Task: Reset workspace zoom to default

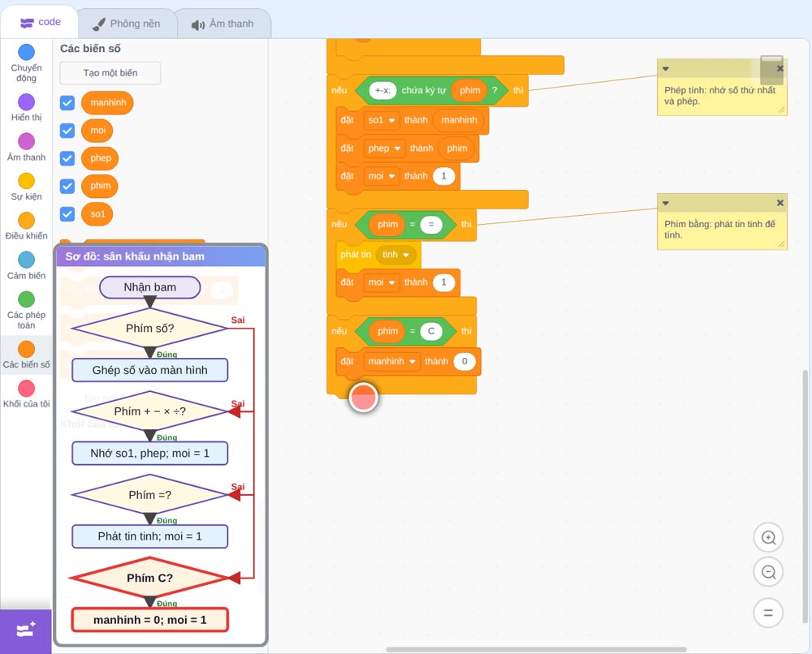Action: tap(768, 613)
